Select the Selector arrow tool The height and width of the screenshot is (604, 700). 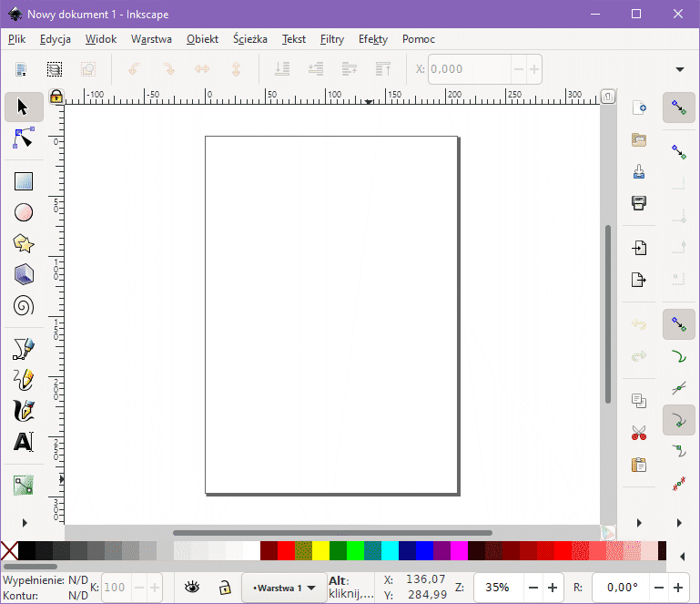pyautogui.click(x=24, y=107)
